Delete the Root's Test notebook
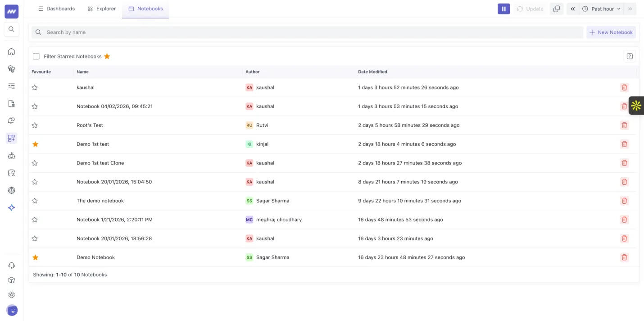The width and height of the screenshot is (644, 321). pyautogui.click(x=624, y=125)
